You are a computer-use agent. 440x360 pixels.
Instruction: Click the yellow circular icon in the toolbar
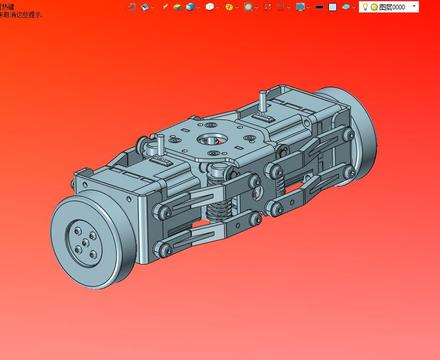229,7
